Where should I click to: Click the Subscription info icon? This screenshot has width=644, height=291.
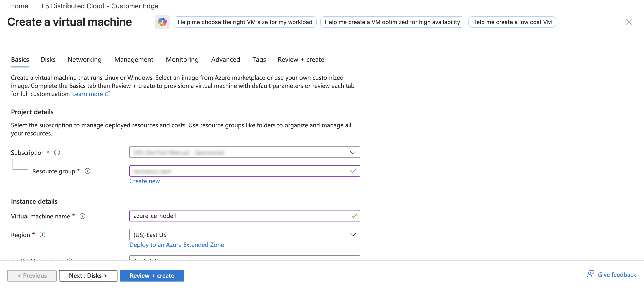pyautogui.click(x=57, y=152)
